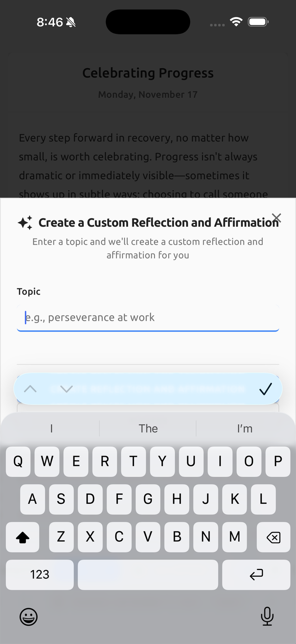Select the predictive suggestion 'I'm'
Viewport: 296px width, 644px height.
(x=244, y=428)
